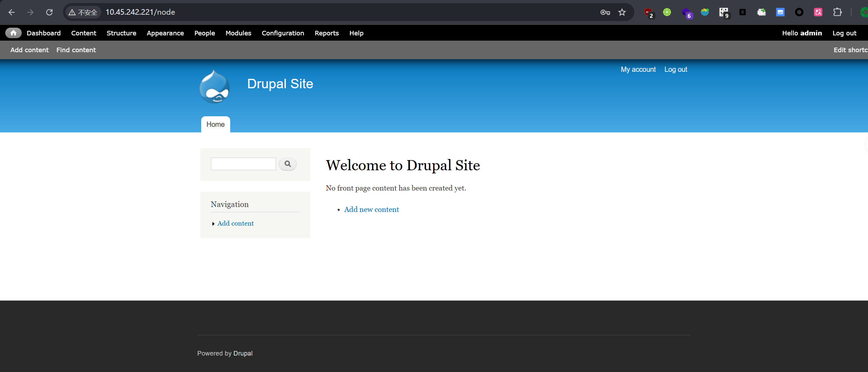Click the admin toolbar home icon

tap(13, 33)
